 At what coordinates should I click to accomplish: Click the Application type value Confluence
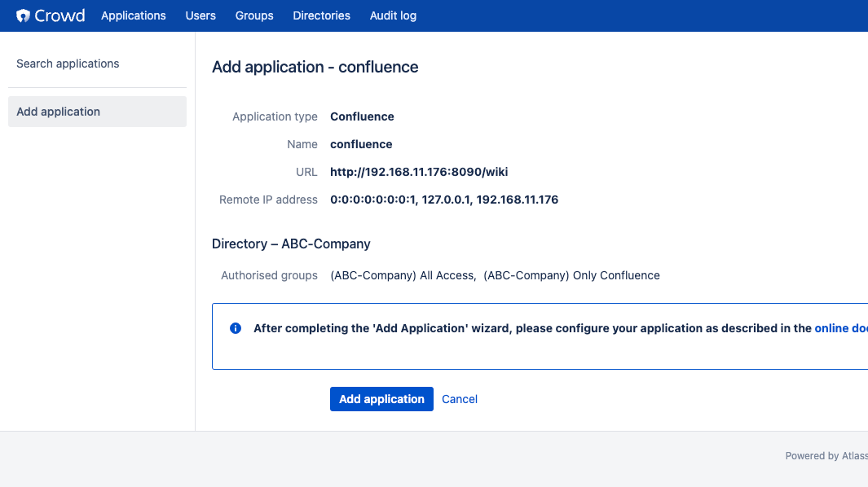pyautogui.click(x=362, y=116)
